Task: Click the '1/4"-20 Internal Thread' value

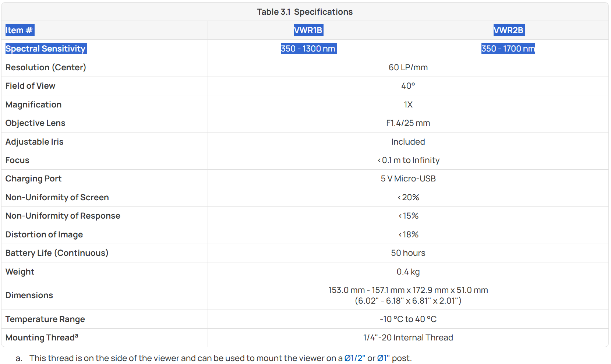Action: pyautogui.click(x=408, y=338)
